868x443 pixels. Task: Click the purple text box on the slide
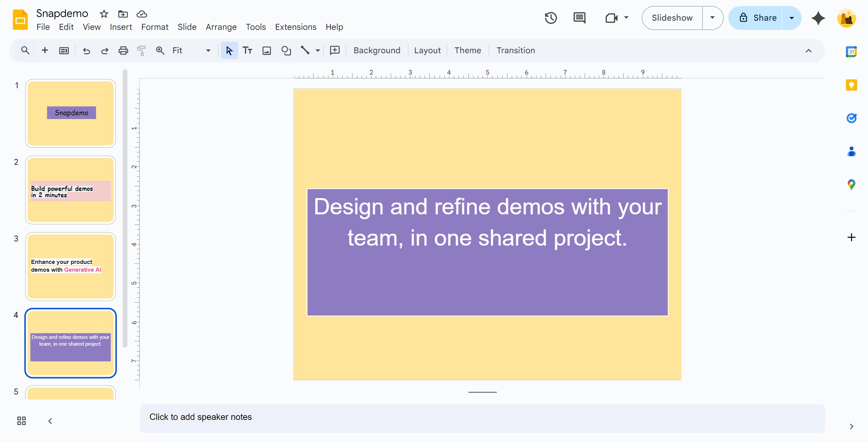click(x=487, y=252)
